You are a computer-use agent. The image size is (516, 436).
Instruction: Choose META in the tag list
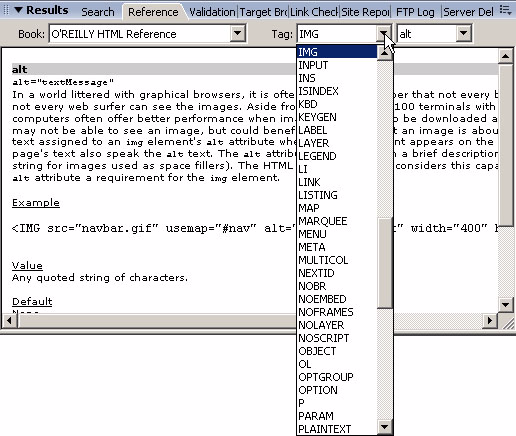[x=337, y=247]
